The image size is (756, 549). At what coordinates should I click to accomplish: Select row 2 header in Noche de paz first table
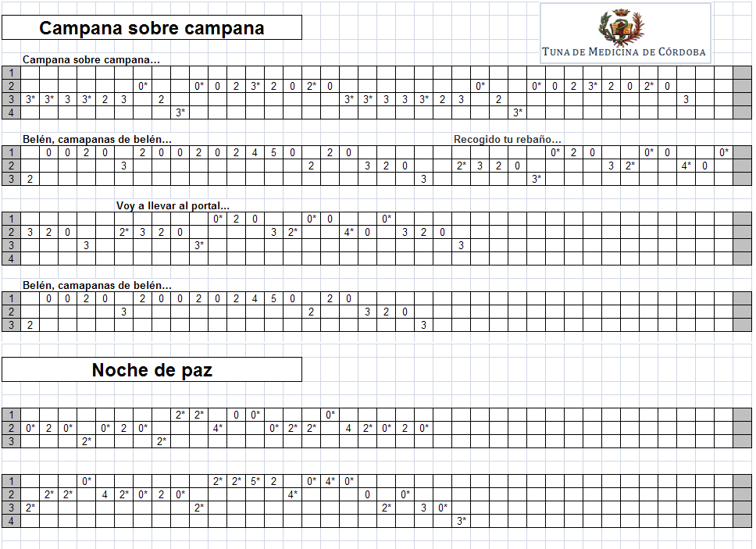click(x=11, y=428)
